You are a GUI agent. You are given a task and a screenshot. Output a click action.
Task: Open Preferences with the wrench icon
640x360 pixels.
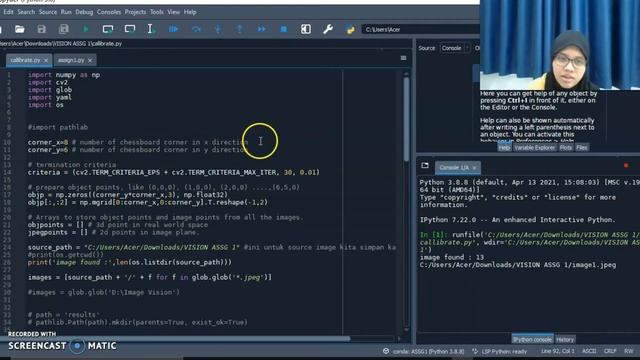pos(328,29)
